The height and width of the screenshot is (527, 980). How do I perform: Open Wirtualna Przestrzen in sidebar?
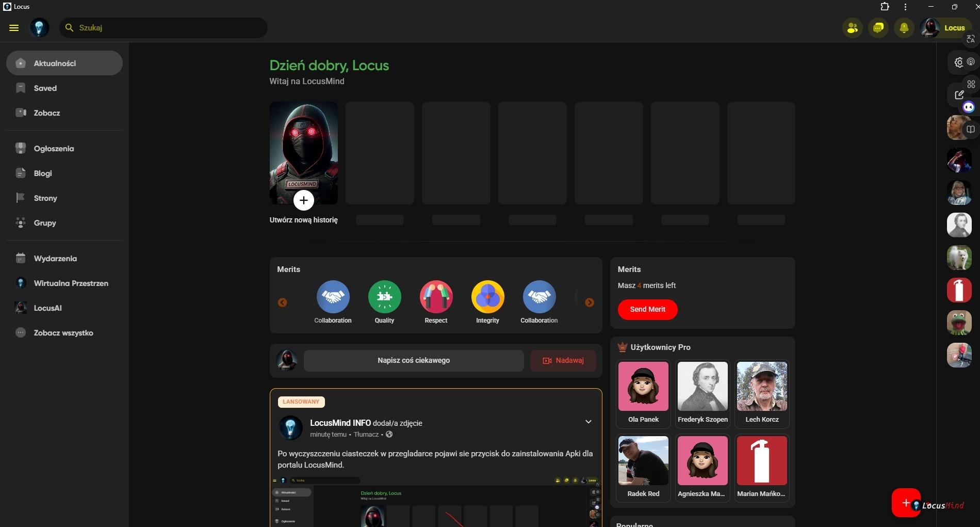coord(64,283)
